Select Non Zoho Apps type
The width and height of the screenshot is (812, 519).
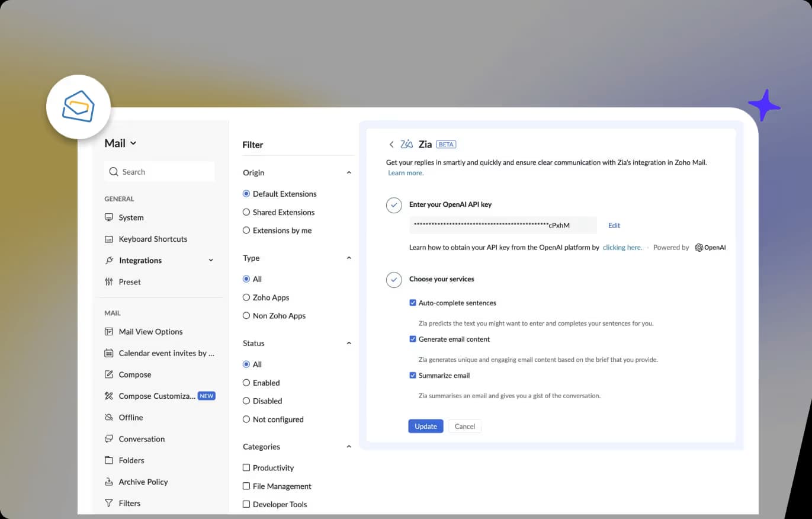(246, 316)
